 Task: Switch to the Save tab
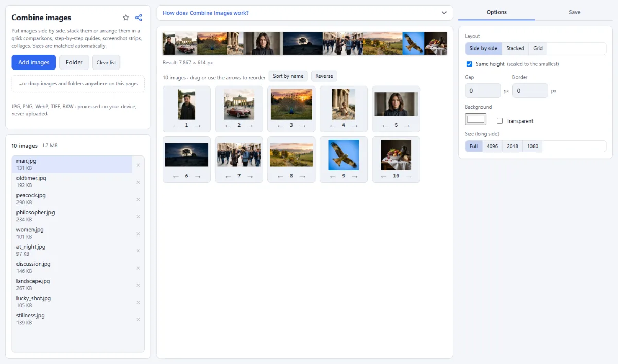pos(575,12)
